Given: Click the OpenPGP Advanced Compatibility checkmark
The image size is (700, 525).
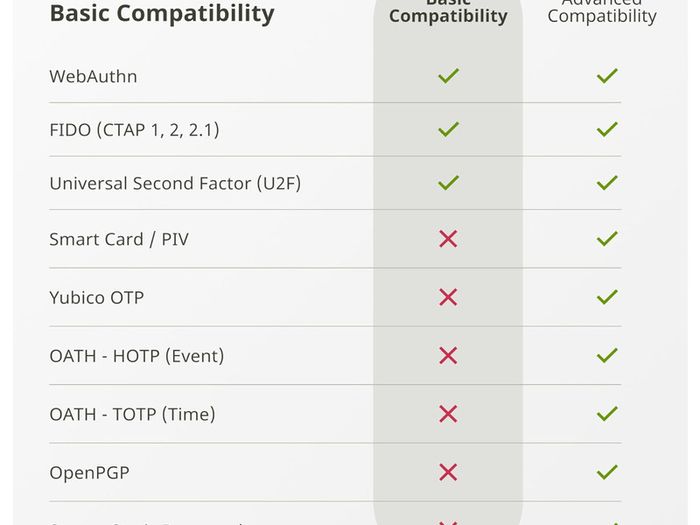Looking at the screenshot, I should coord(607,472).
